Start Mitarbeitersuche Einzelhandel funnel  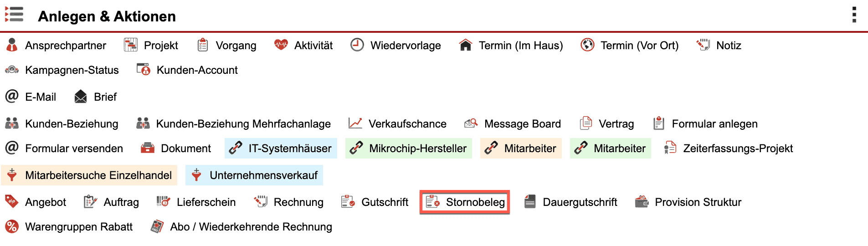coord(89,175)
